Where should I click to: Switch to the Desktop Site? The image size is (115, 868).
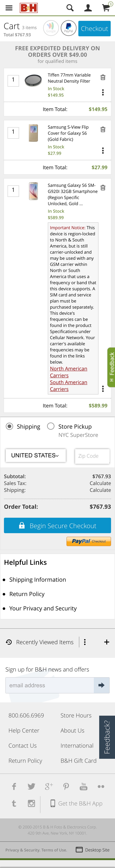click(x=95, y=850)
